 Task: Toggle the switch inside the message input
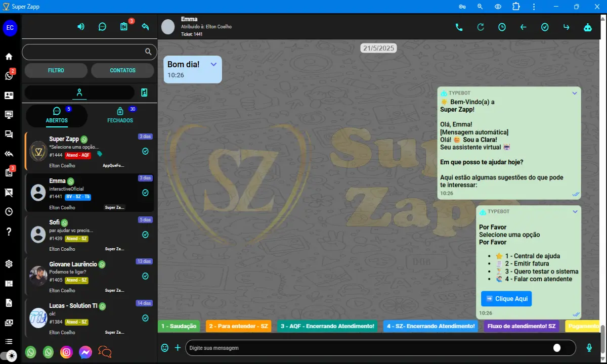pyautogui.click(x=557, y=348)
